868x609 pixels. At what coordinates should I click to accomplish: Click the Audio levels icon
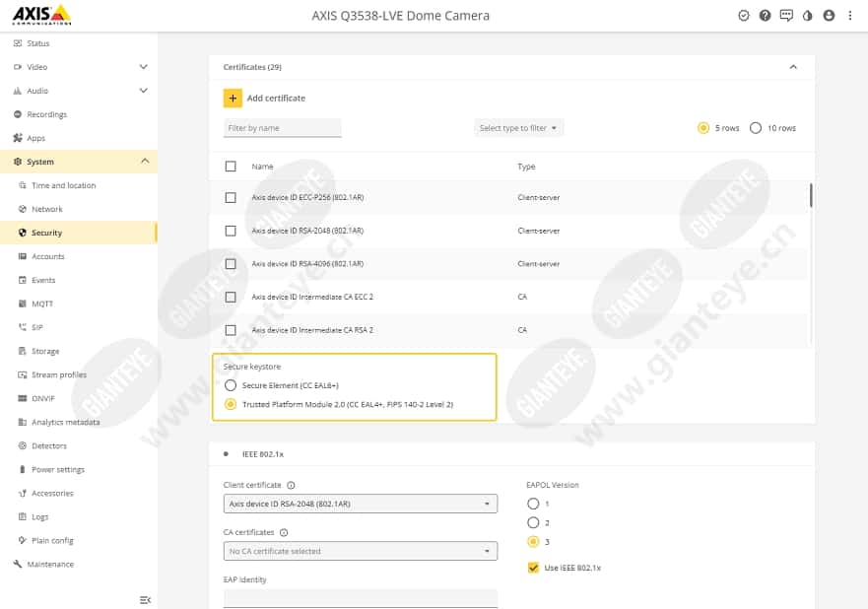18,91
